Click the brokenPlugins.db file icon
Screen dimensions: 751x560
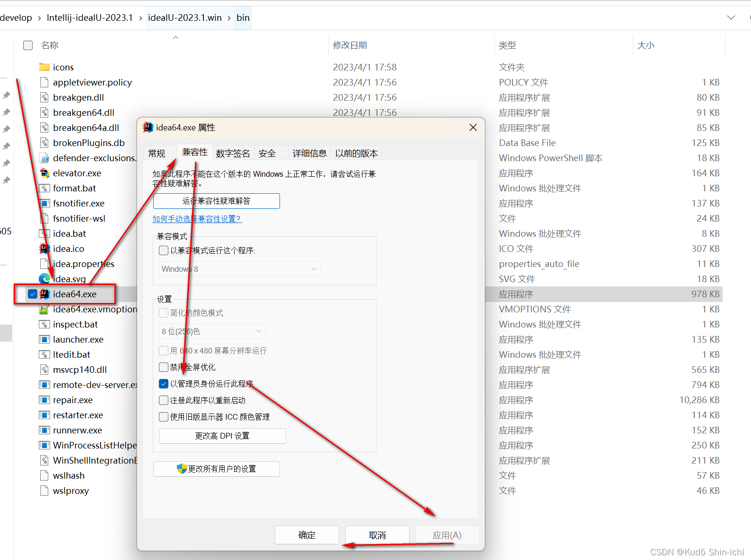(x=44, y=143)
